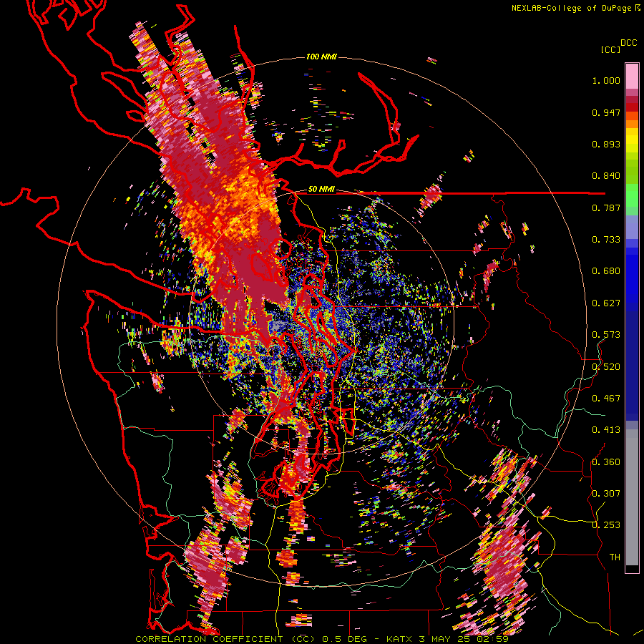This screenshot has width=644, height=644.
Task: Click the 1.000 scale value
Action: [x=606, y=80]
